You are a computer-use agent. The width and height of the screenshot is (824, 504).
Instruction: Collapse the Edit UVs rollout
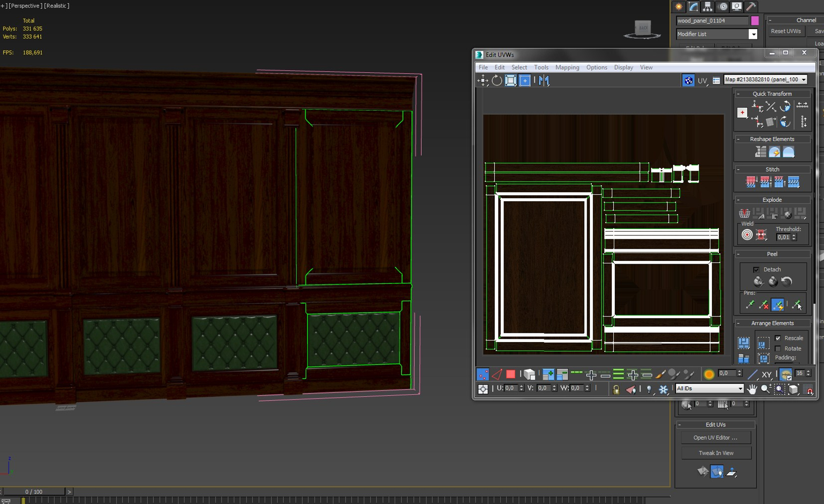716,424
